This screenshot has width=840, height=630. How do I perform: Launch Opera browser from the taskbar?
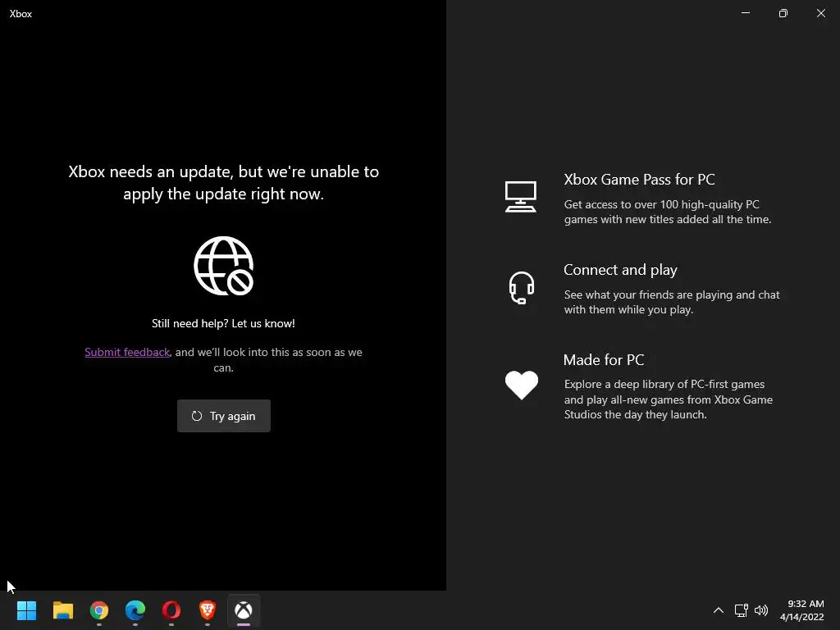(171, 610)
